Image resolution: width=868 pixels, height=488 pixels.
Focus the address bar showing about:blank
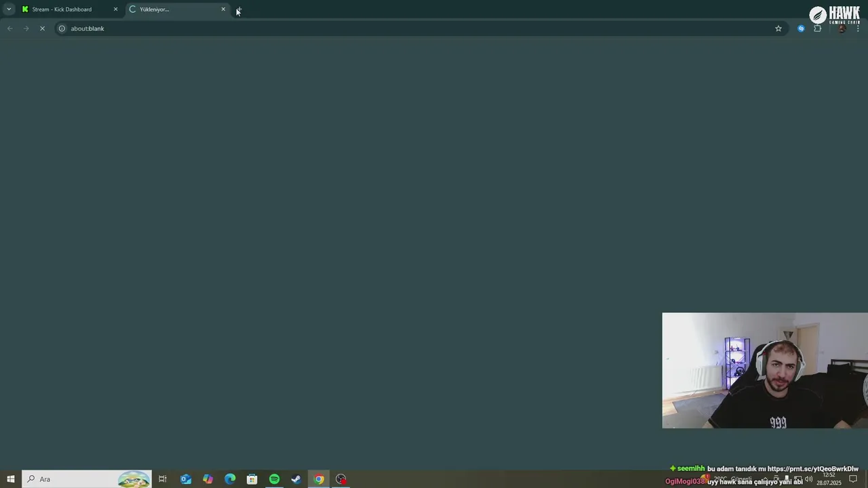[x=420, y=28]
